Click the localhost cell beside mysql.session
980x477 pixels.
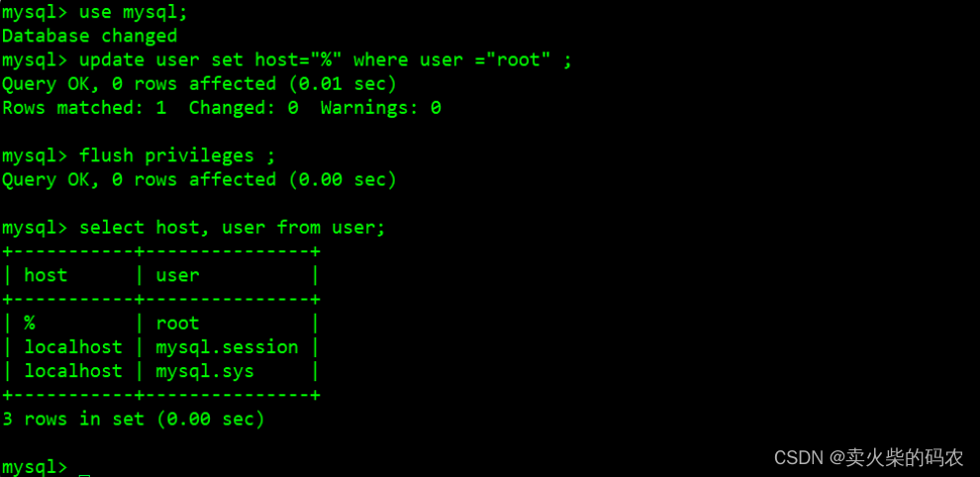click(x=73, y=347)
